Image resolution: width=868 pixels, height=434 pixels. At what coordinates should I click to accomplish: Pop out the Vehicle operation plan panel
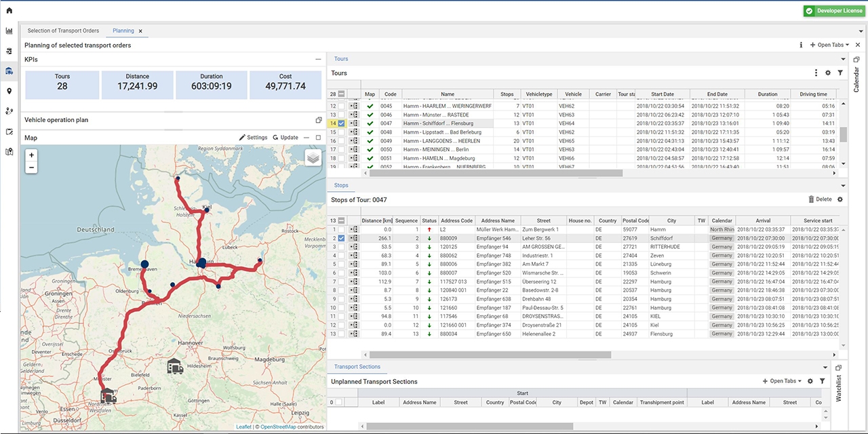[318, 120]
